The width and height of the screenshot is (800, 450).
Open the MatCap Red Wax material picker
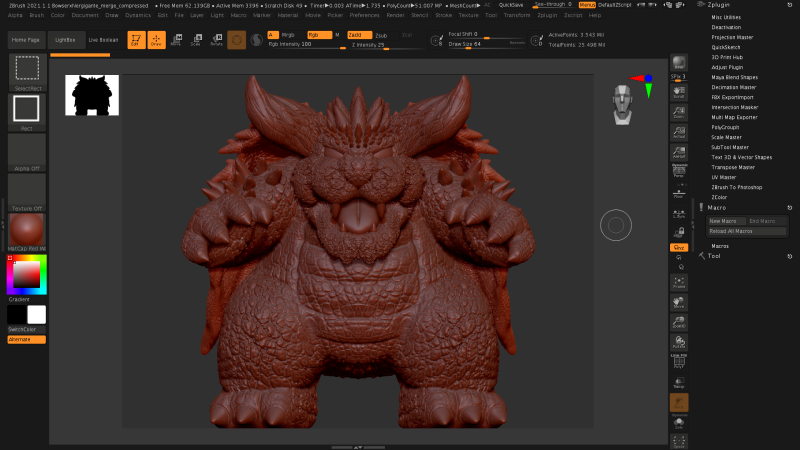click(27, 231)
